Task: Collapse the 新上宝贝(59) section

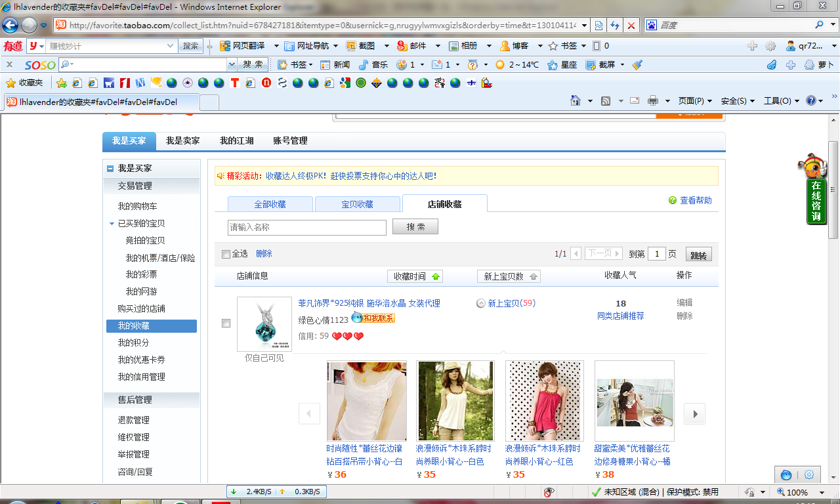Action: coord(481,303)
